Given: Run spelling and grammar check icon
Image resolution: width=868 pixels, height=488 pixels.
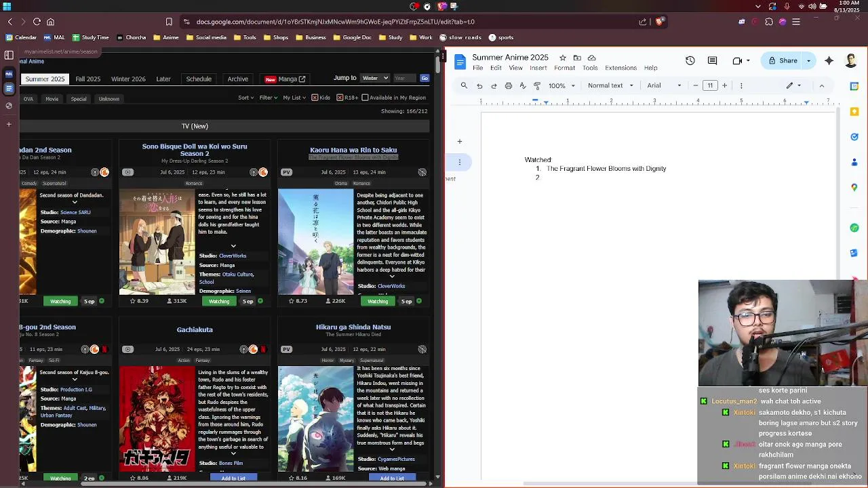Looking at the screenshot, I should pos(523,85).
